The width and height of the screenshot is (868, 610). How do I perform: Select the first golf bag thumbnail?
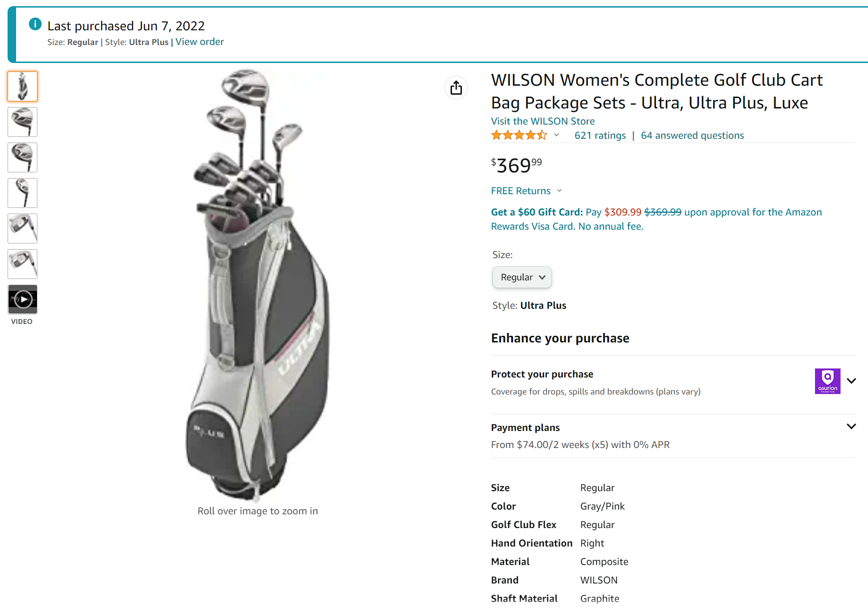point(23,87)
